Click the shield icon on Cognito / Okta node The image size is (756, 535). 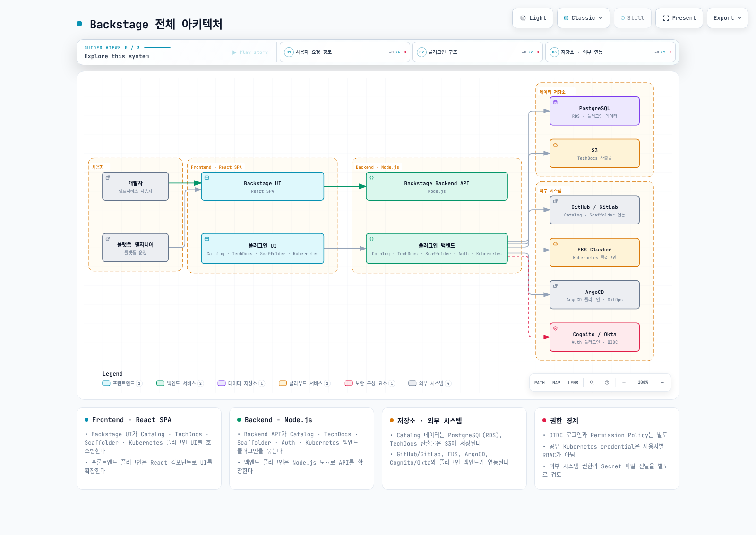(556, 328)
